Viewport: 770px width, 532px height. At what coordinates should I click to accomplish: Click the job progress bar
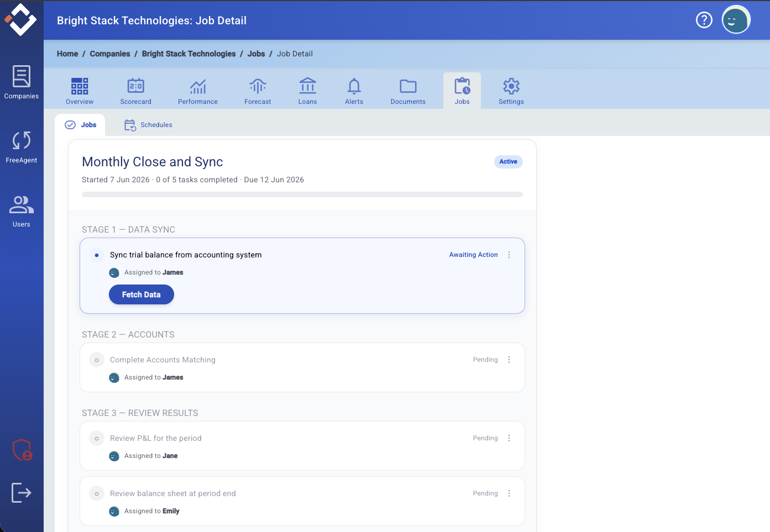302,194
